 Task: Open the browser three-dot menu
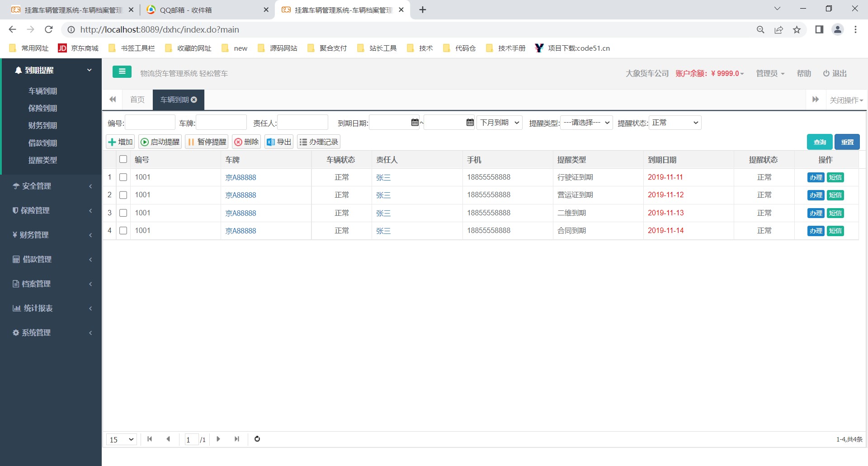[855, 29]
